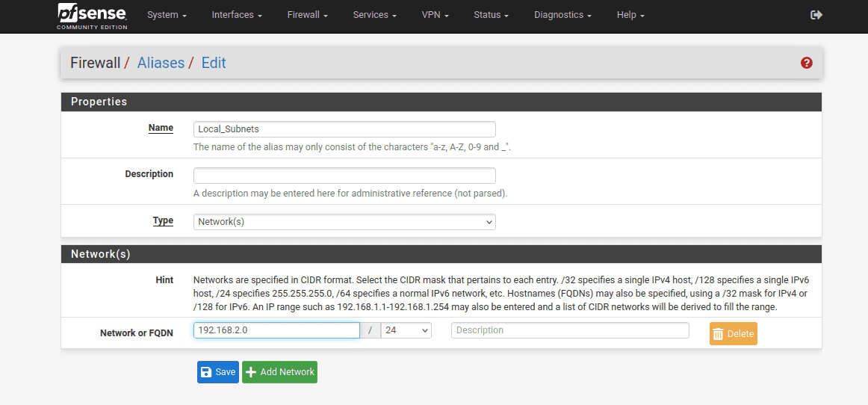Open the Diagnostics menu
Image resolution: width=868 pixels, height=405 pixels.
(x=562, y=15)
